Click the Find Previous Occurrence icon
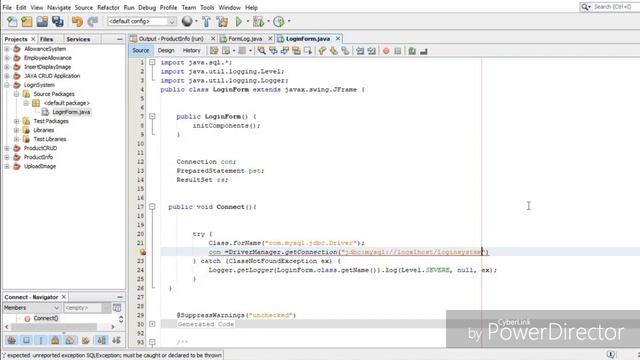The height and width of the screenshot is (360, 640). [273, 51]
